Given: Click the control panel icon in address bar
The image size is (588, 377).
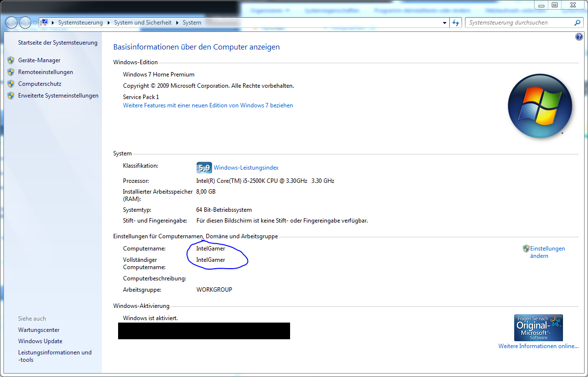Looking at the screenshot, I should [x=45, y=22].
